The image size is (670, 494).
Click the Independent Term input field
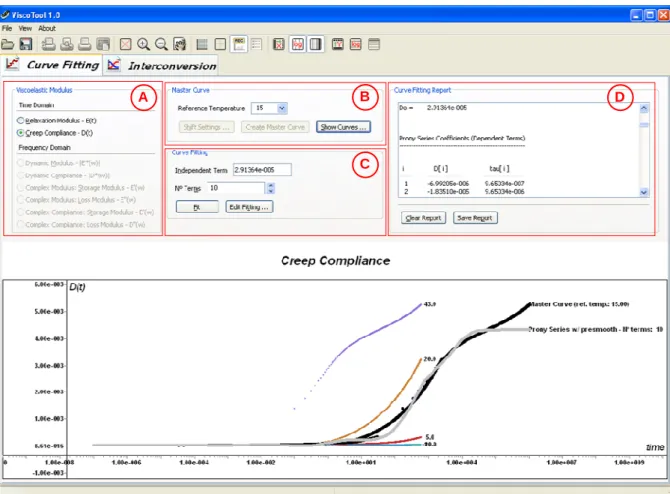pyautogui.click(x=262, y=170)
